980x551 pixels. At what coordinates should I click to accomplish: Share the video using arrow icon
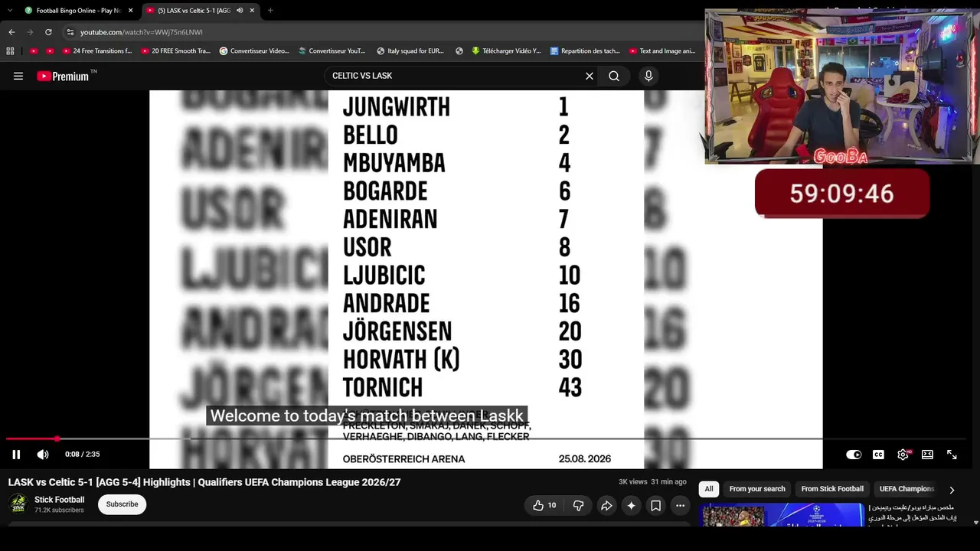(606, 505)
